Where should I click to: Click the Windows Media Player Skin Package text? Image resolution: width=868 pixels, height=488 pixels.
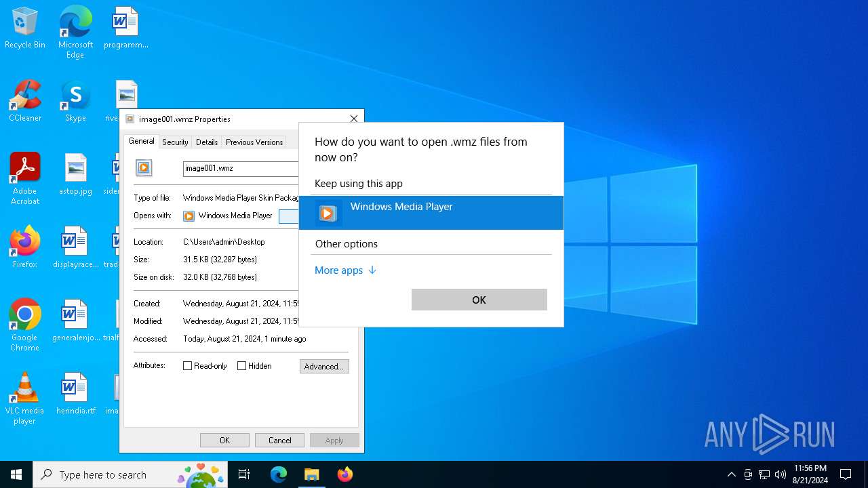[241, 198]
